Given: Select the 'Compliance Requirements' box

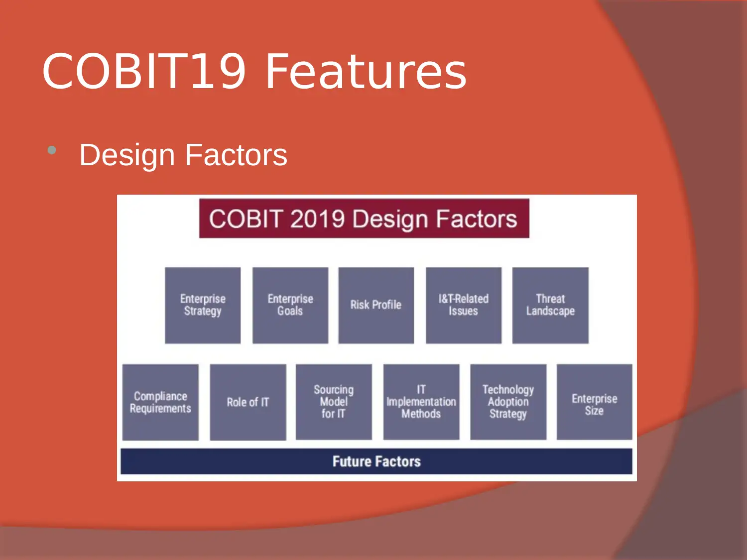Looking at the screenshot, I should (160, 402).
